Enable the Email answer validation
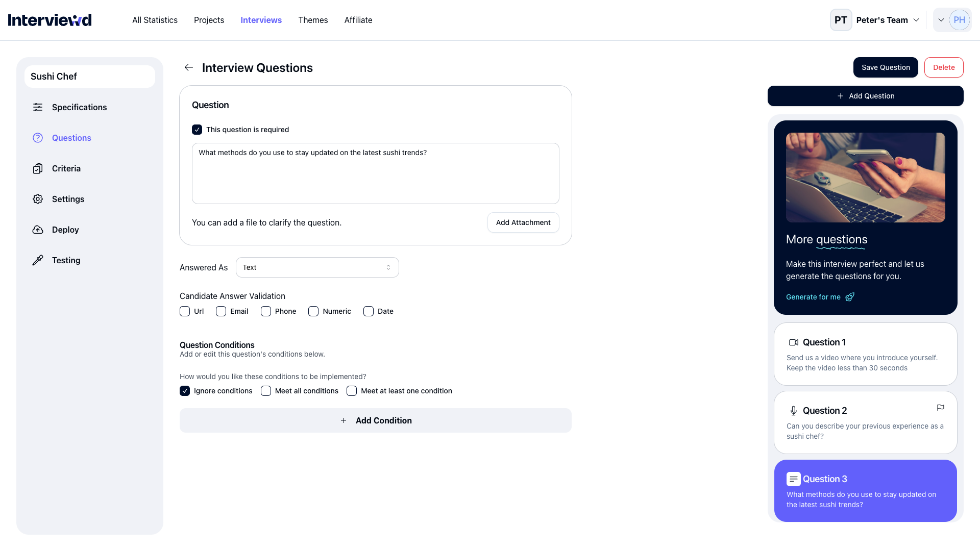 pos(220,311)
